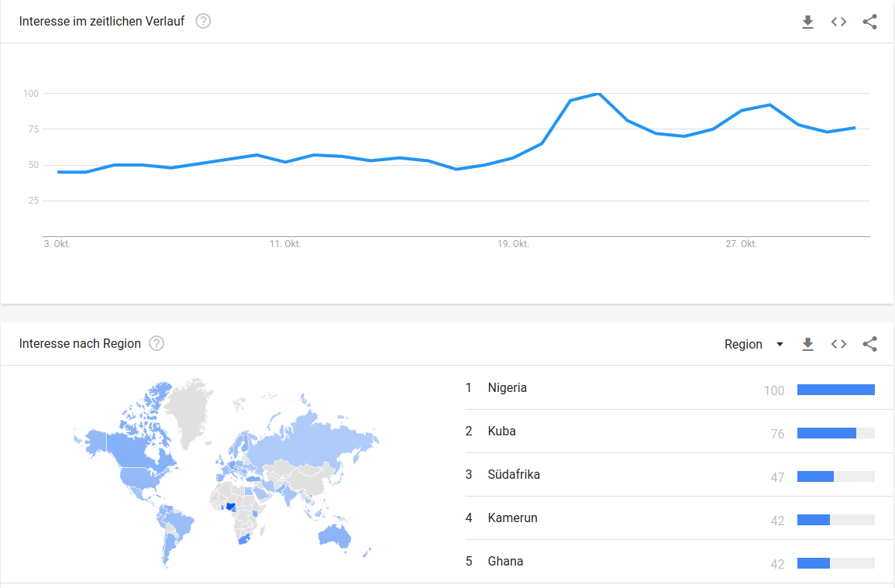Open embed code for the time chart
The height and width of the screenshot is (588, 895).
(838, 22)
